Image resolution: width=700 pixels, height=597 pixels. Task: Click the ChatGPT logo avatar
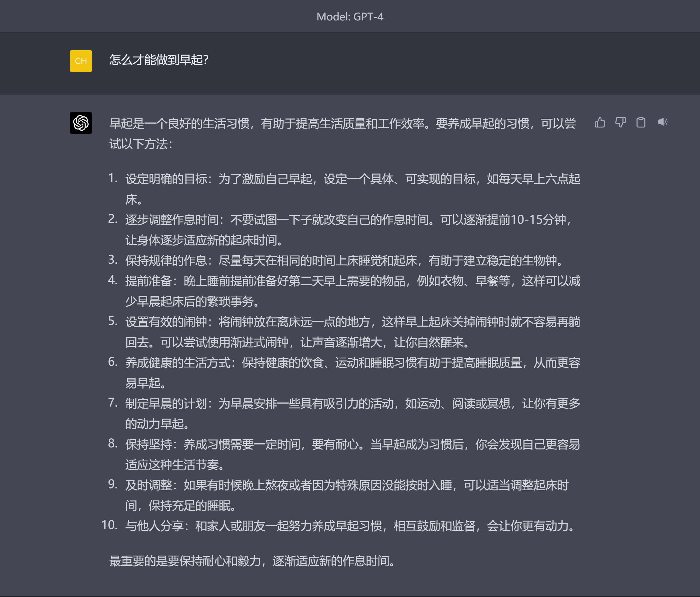[81, 123]
